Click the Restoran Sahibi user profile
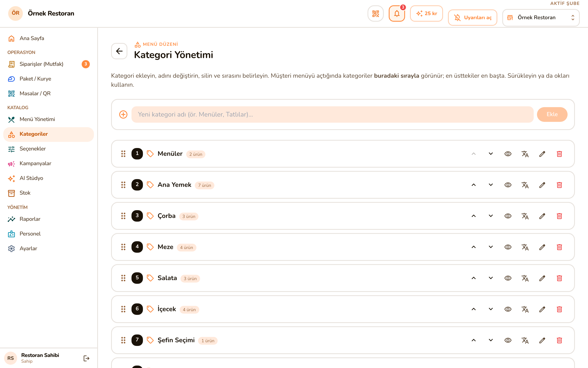The image size is (588, 368). click(x=40, y=358)
